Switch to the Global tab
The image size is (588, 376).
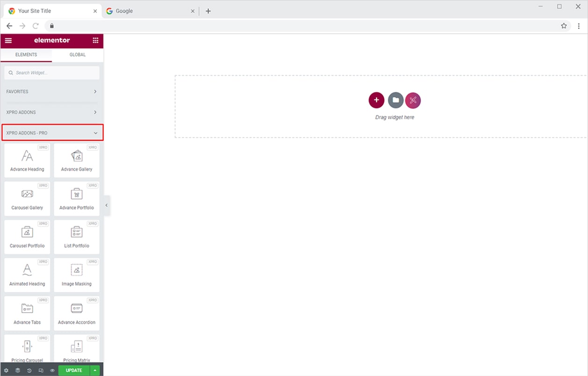[78, 55]
